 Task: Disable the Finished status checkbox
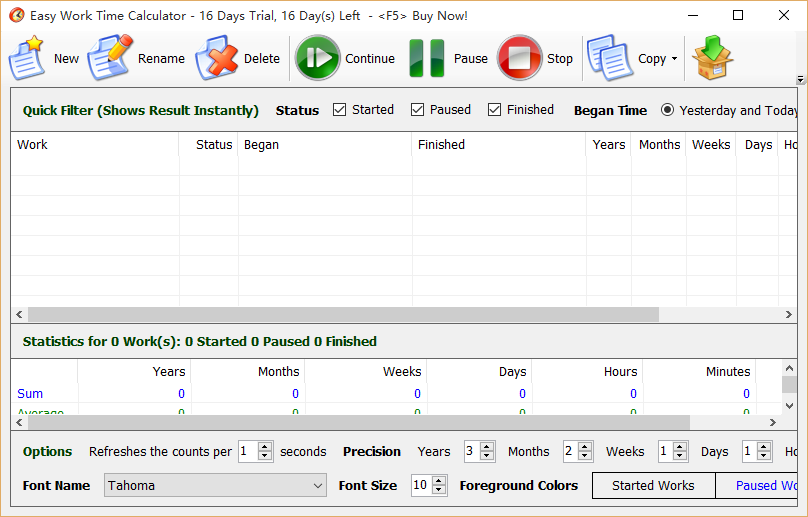495,110
